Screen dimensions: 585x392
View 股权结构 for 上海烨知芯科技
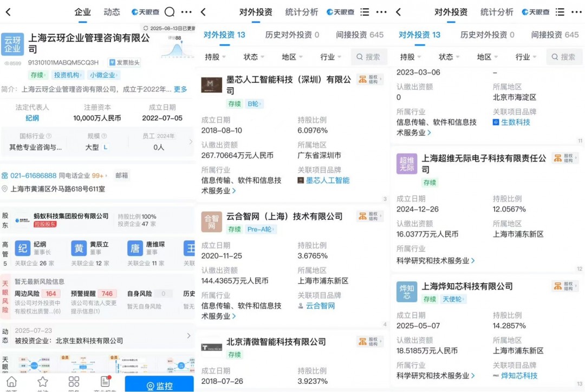[x=564, y=286]
